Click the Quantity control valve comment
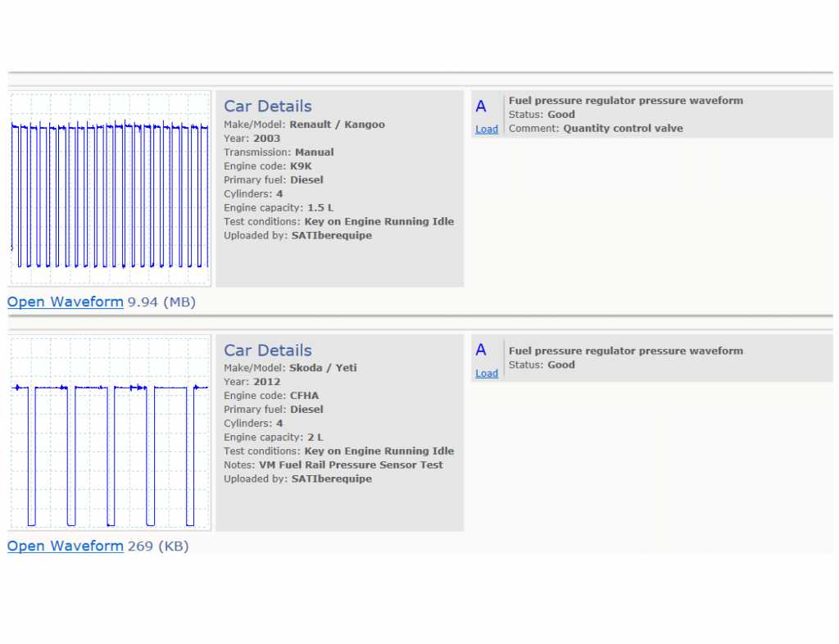This screenshot has width=839, height=644. [623, 129]
